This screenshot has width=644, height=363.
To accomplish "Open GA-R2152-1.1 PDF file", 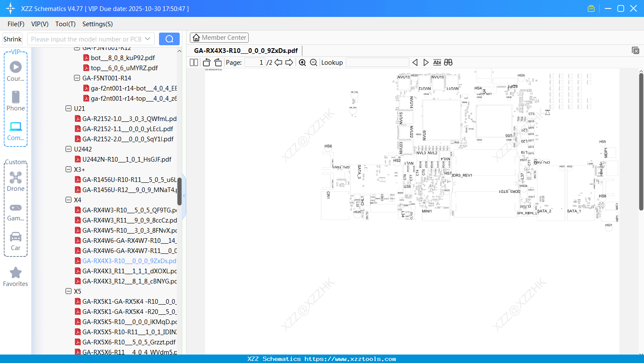I will coord(124,129).
